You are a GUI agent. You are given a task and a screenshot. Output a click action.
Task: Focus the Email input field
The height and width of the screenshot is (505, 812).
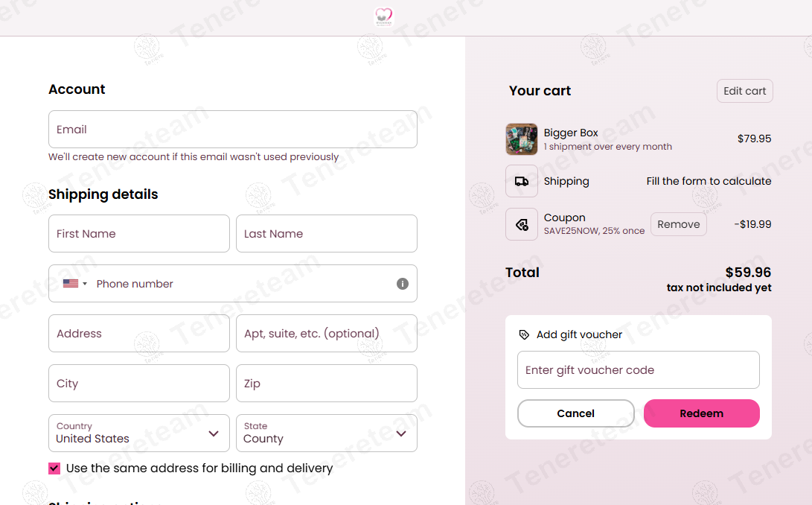point(233,129)
